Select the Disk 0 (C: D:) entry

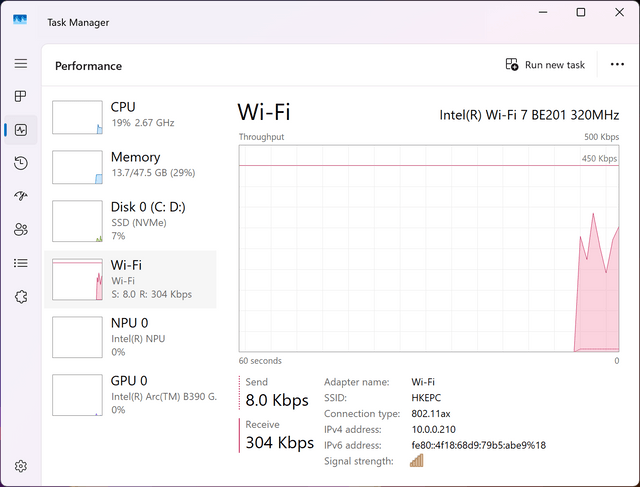(x=131, y=221)
